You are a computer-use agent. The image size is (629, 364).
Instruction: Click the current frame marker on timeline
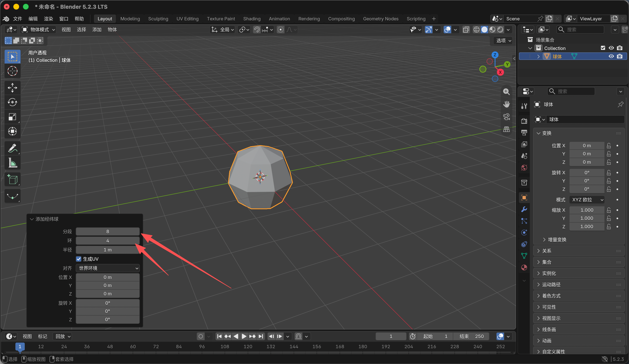[x=20, y=347]
